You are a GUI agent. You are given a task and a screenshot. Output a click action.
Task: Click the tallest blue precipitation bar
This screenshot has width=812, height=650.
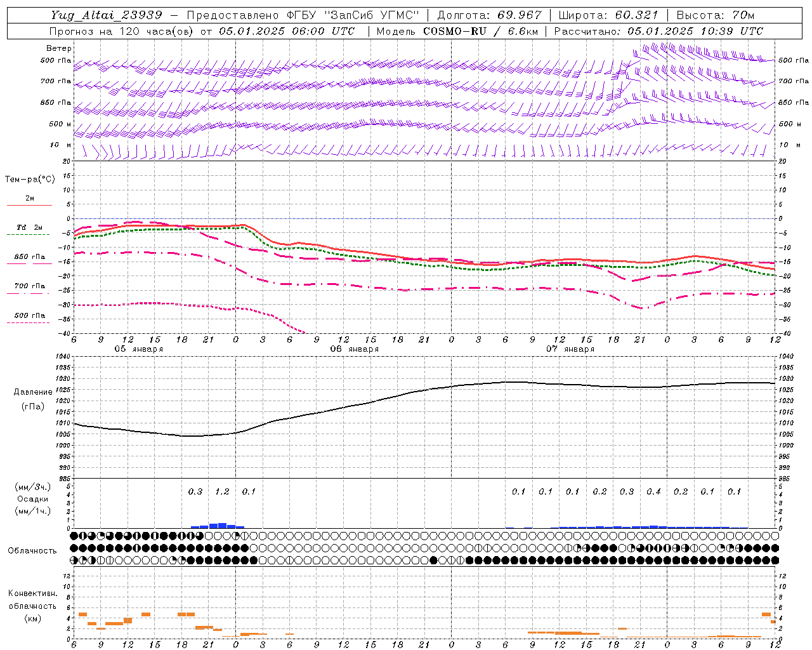(222, 526)
